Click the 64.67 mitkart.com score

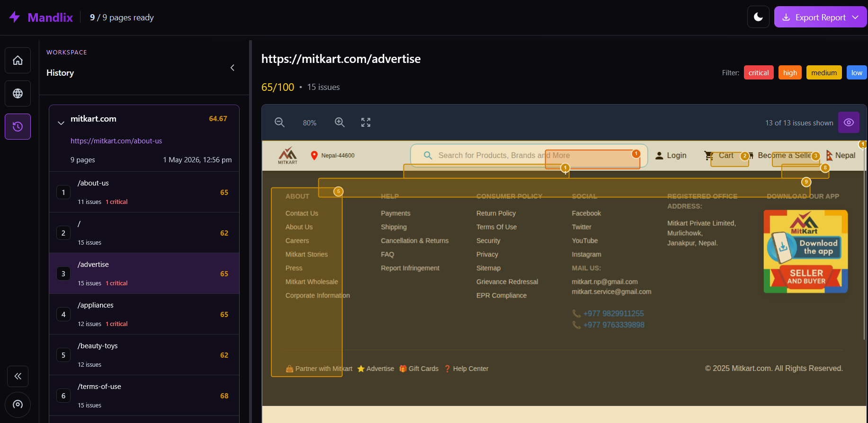coord(218,119)
